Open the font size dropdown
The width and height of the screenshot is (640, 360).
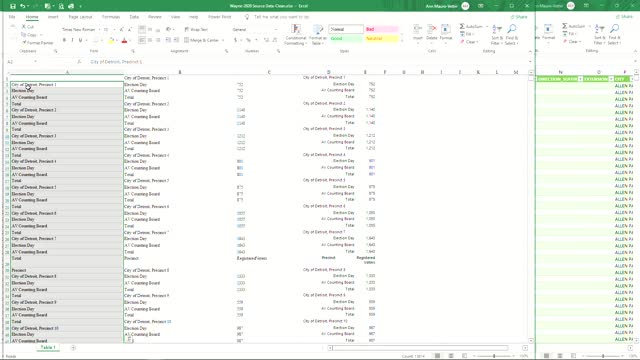click(114, 29)
